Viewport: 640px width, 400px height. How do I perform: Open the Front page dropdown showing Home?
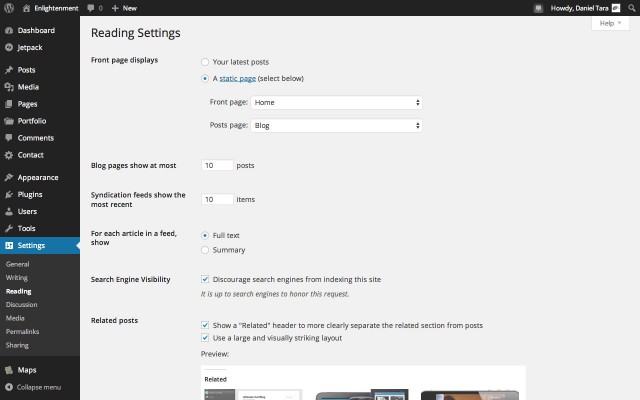point(337,102)
